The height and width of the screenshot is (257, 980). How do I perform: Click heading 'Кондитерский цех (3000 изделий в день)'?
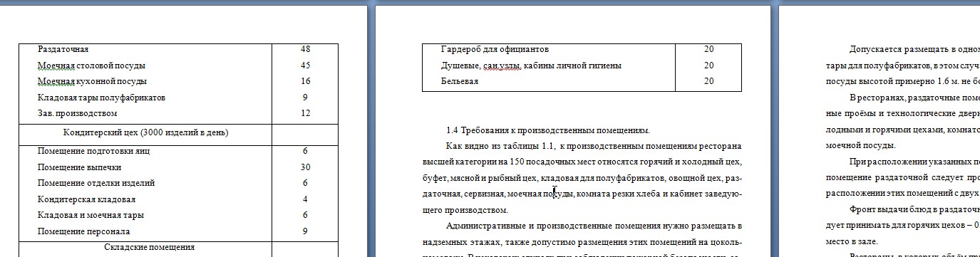(145, 133)
